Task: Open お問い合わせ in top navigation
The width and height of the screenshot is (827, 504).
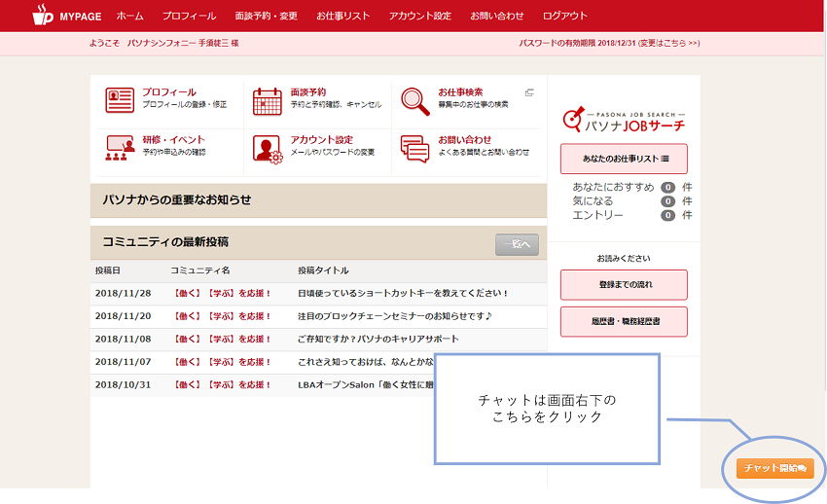Action: (x=497, y=16)
